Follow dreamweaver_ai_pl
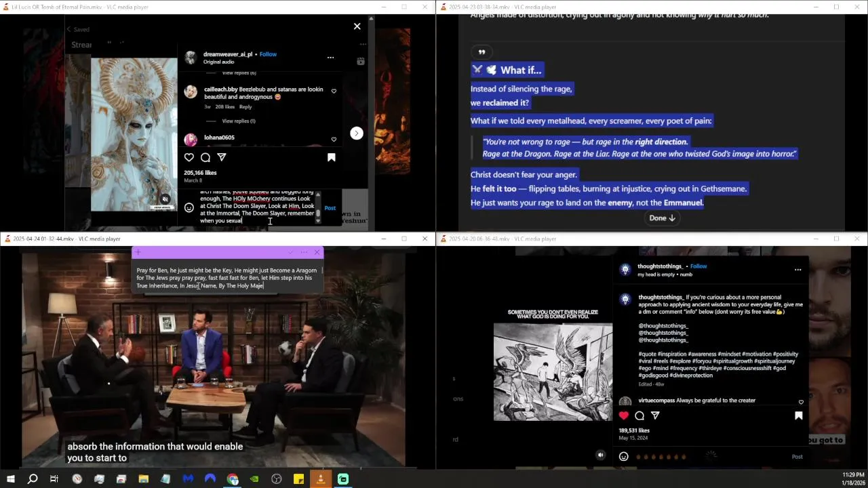This screenshot has width=868, height=488. click(x=268, y=54)
